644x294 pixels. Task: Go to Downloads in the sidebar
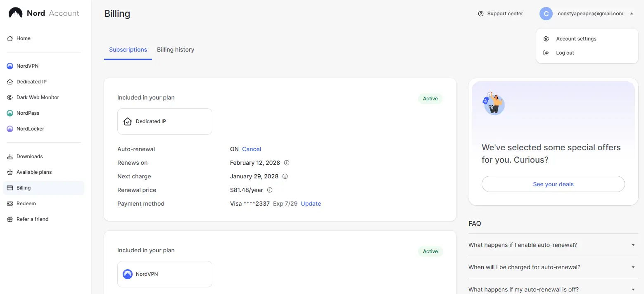pyautogui.click(x=44, y=156)
